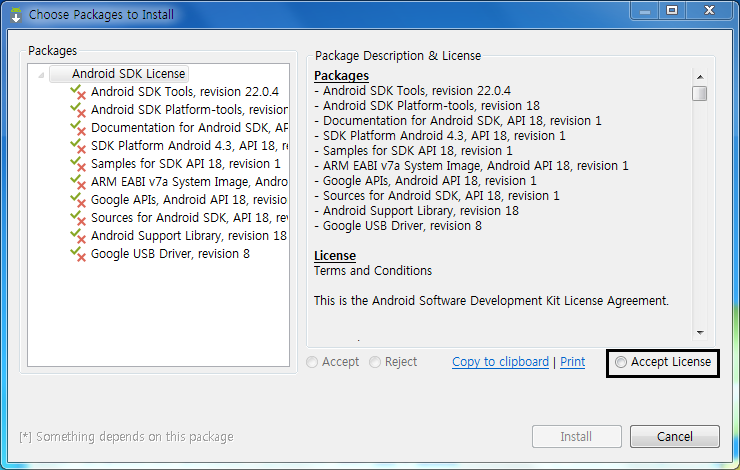Click the status icon beside Android SDK Platform-tools
This screenshot has width=740, height=470.
(x=78, y=110)
